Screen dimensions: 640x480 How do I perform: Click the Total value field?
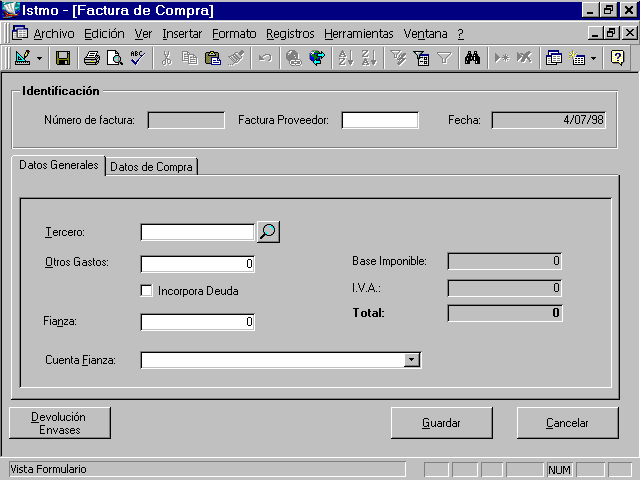tap(505, 313)
